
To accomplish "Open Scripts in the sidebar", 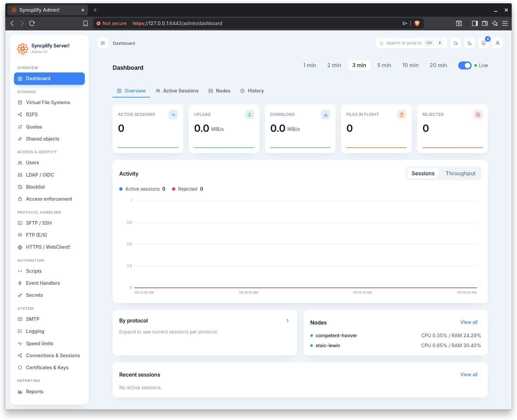I will tap(49, 271).
